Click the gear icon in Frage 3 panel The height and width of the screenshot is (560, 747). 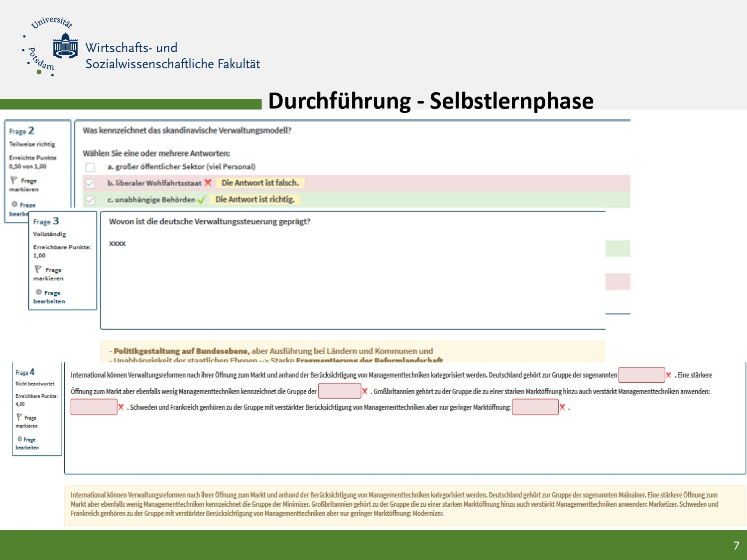(x=38, y=292)
